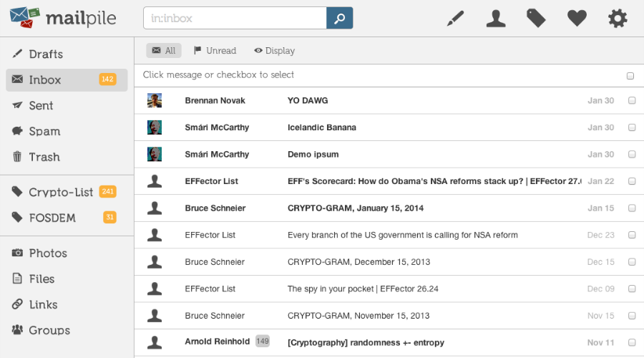Viewport: 644px width, 358px height.
Task: Open CRYPTO-GRAM, November 15, 2013
Action: coord(358,316)
